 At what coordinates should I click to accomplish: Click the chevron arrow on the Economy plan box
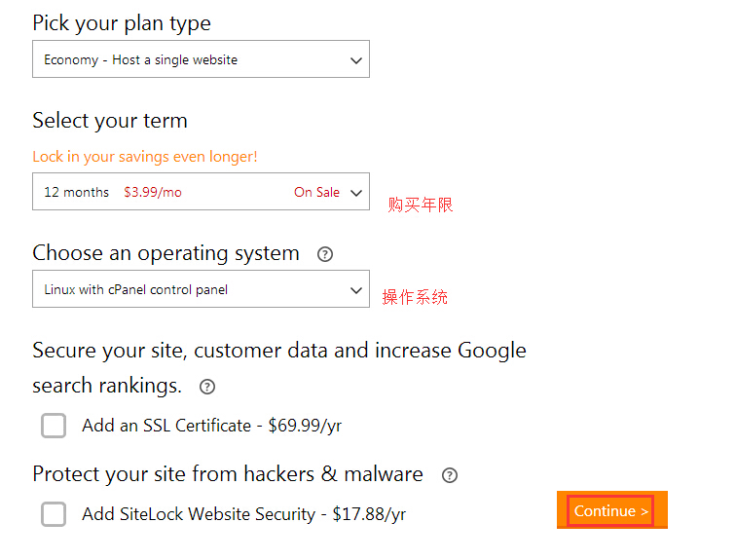coord(355,60)
